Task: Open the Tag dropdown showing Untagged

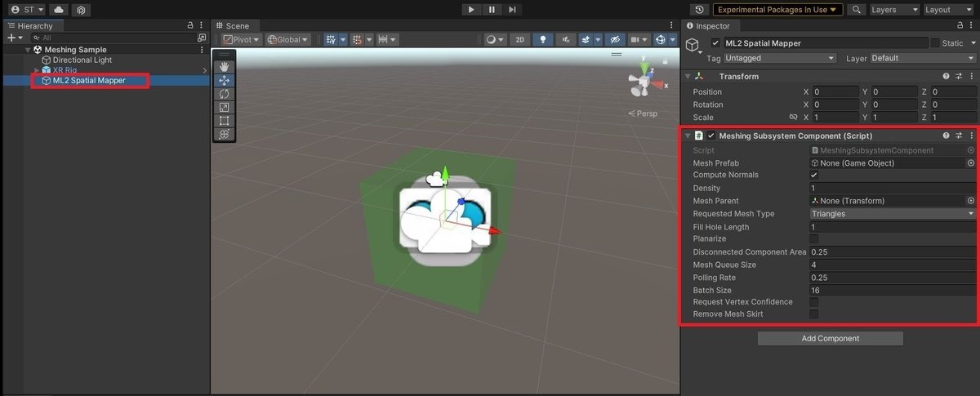Action: coord(780,58)
